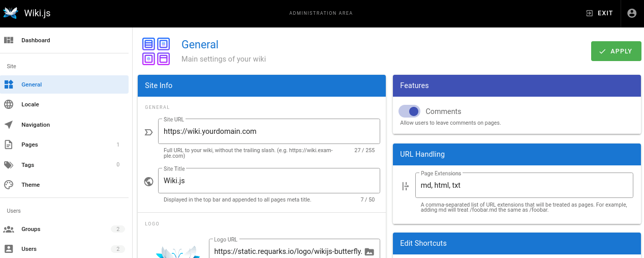The width and height of the screenshot is (644, 258).
Task: Click the Users sidebar icon
Action: click(9, 249)
